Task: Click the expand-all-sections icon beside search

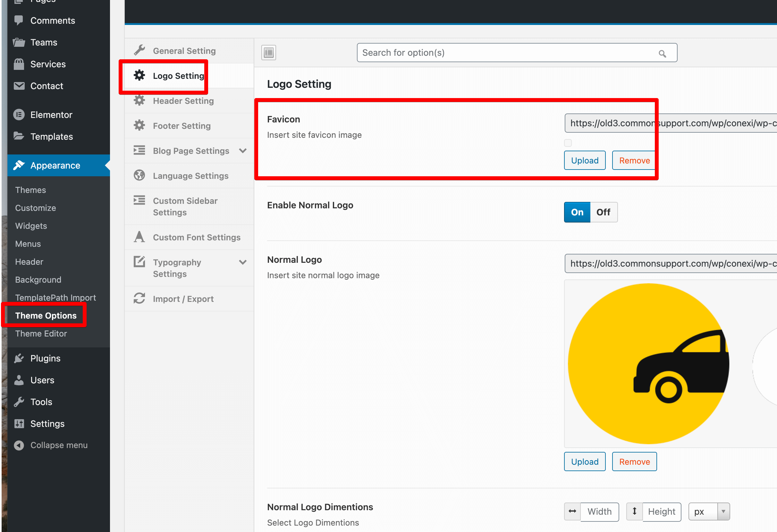Action: [268, 53]
